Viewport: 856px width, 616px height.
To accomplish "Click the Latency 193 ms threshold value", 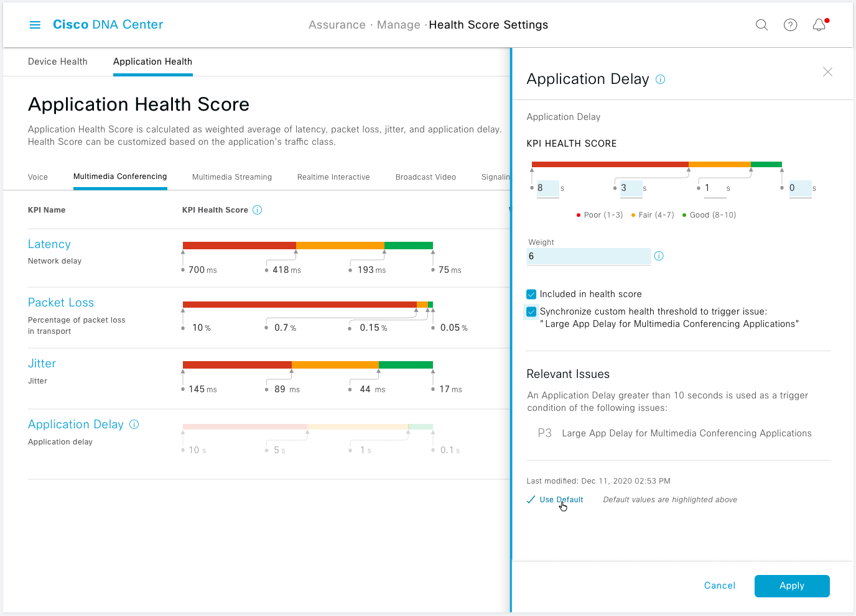I will coord(371,270).
